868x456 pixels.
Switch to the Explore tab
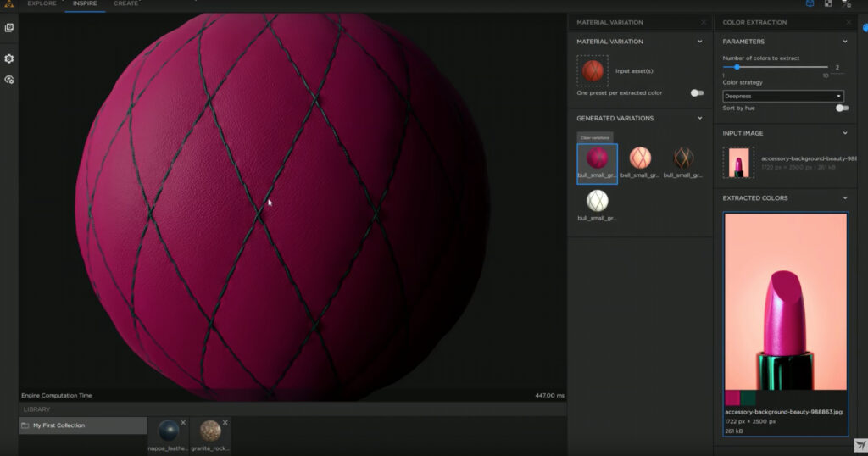(x=42, y=3)
